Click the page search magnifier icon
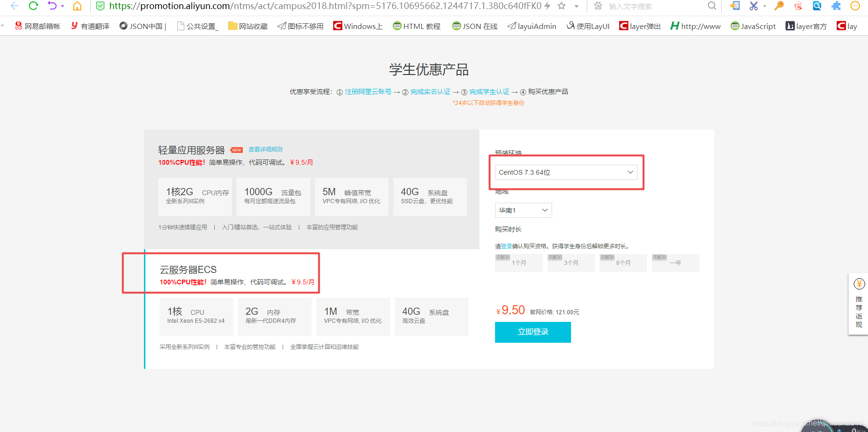Image resolution: width=868 pixels, height=432 pixels. point(712,7)
